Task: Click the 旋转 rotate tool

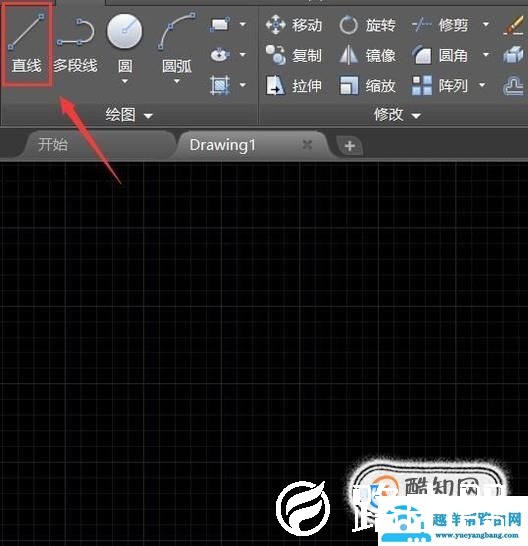Action: 367,25
